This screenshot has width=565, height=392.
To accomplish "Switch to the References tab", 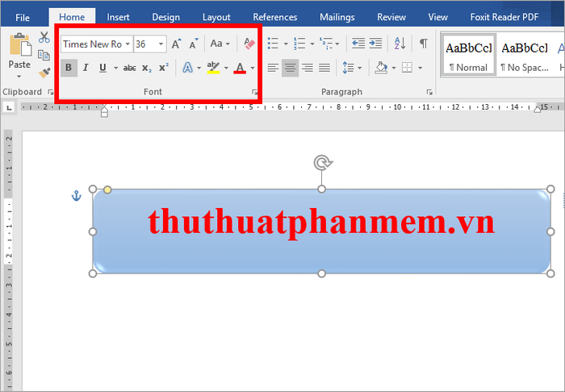I will [275, 17].
